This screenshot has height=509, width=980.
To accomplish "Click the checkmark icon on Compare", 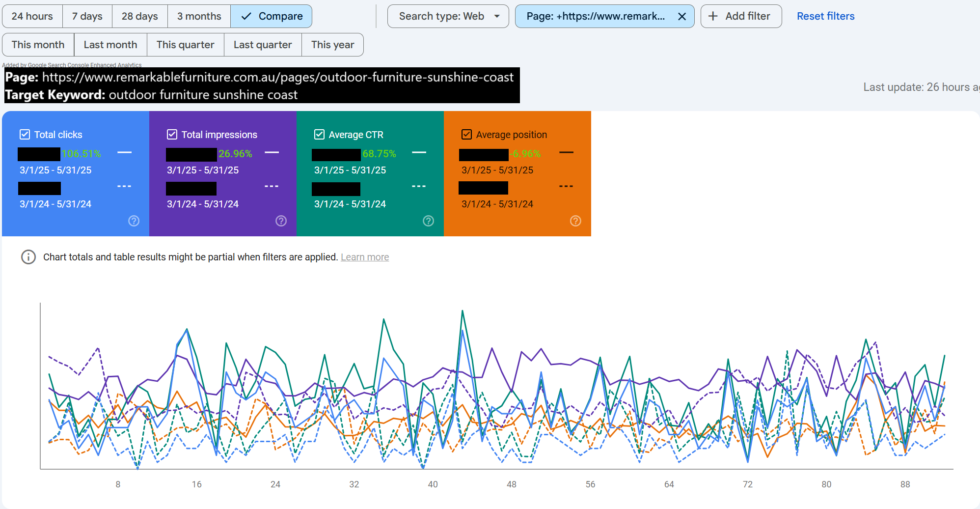I will pos(246,16).
